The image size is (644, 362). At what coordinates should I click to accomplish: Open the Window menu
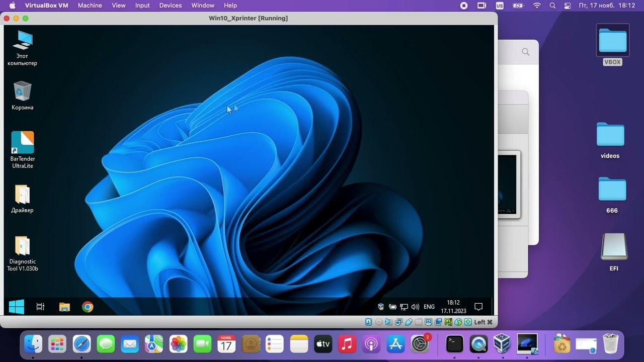[203, 6]
